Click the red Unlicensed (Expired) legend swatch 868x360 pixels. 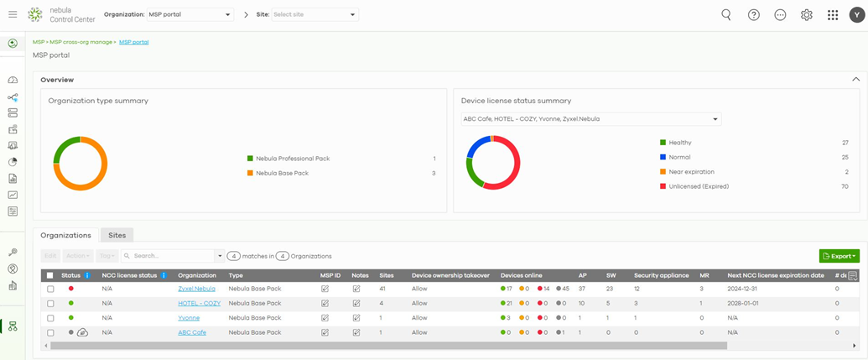point(663,186)
